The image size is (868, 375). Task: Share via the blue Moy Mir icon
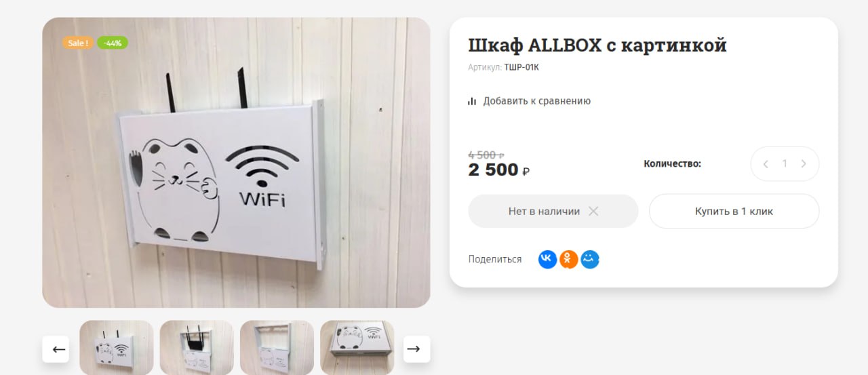pyautogui.click(x=590, y=259)
